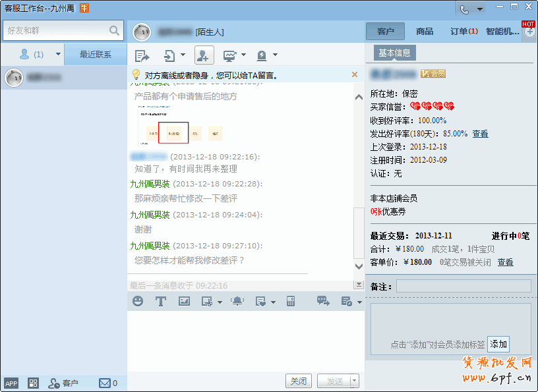Click the 查看 link beside 85.00% rating
Screen dimensions: 538x392
pyautogui.click(x=480, y=134)
